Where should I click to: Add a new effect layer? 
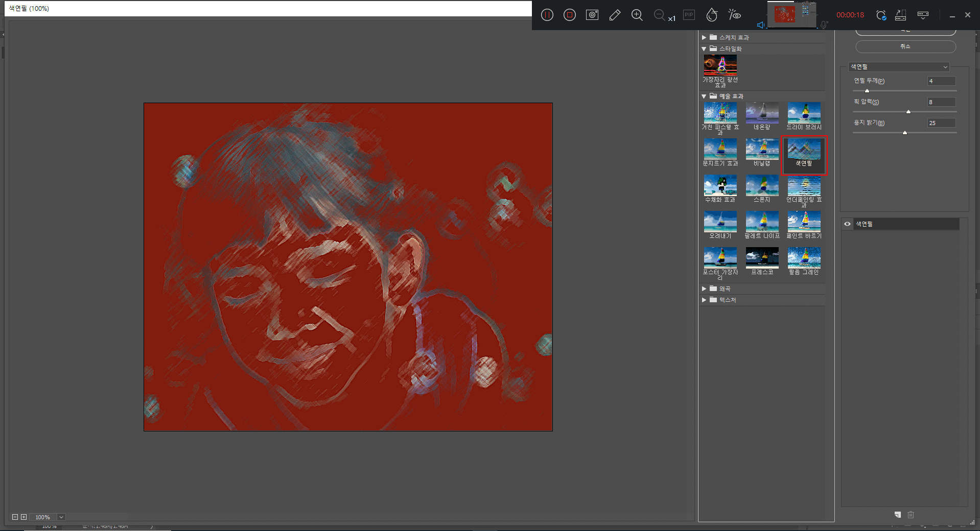898,515
